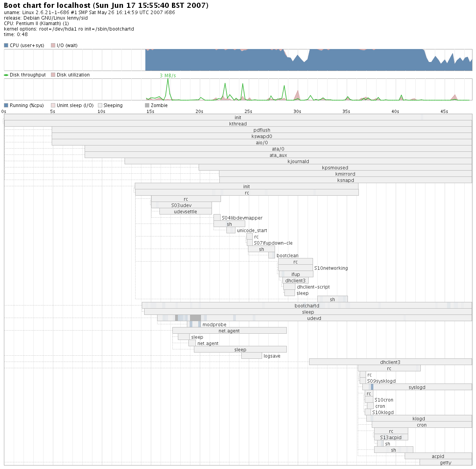Click the 20s marker on the time axis
476x469 pixels.
coord(199,112)
